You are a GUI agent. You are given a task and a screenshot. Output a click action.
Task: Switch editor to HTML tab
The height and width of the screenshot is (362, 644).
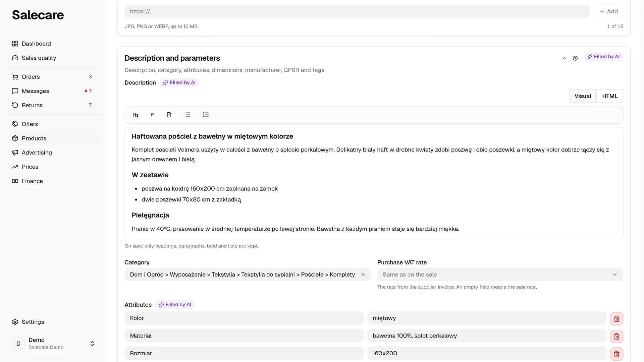[x=610, y=96]
